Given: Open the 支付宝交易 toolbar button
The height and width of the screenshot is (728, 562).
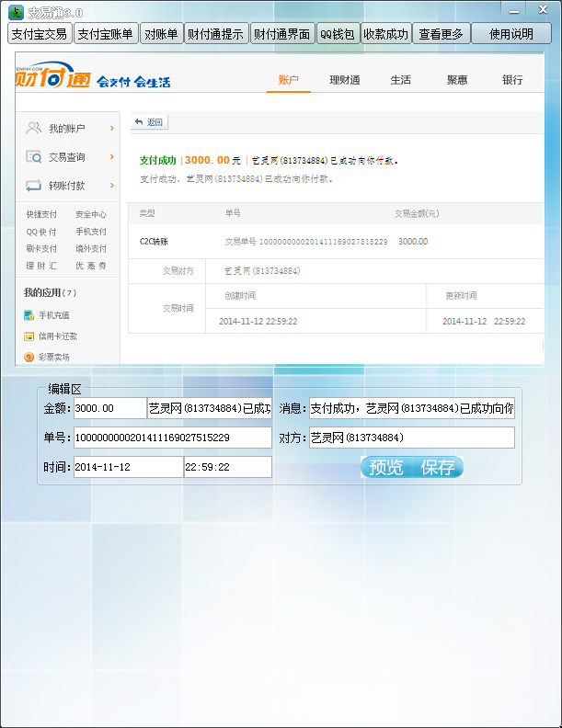Looking at the screenshot, I should pos(39,34).
